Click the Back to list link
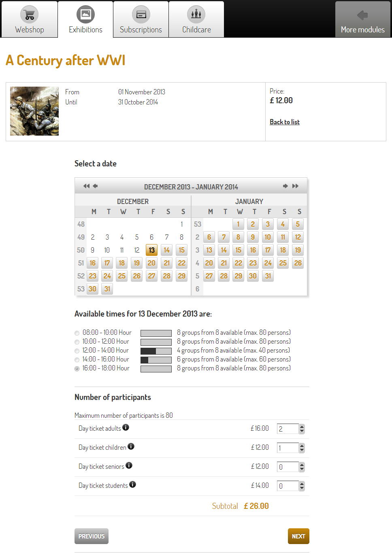The image size is (392, 555). point(285,122)
